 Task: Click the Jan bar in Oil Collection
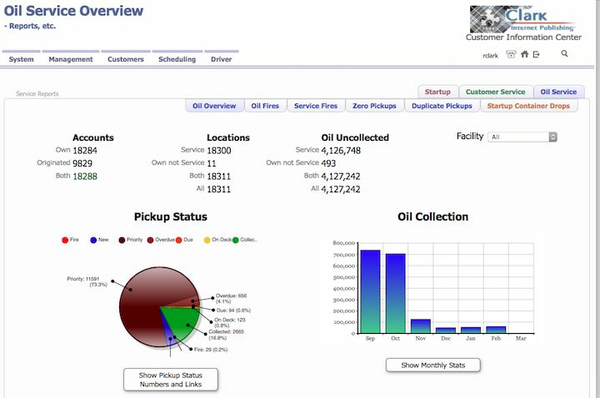pyautogui.click(x=471, y=330)
